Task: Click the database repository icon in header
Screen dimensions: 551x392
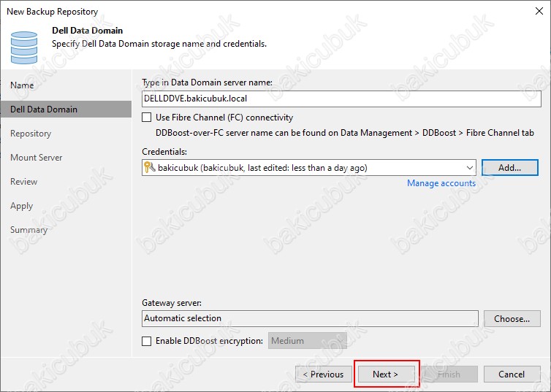Action: point(24,47)
